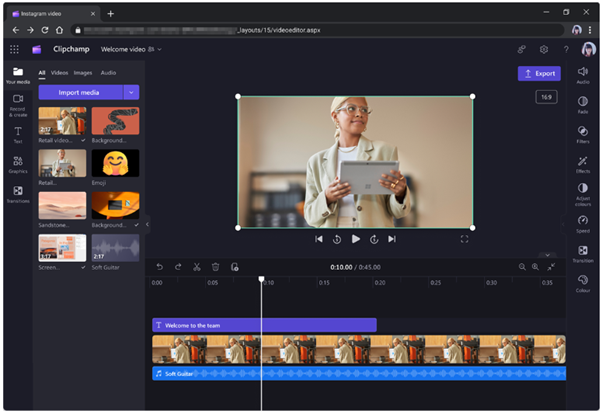Go to browser home page

coord(60,30)
